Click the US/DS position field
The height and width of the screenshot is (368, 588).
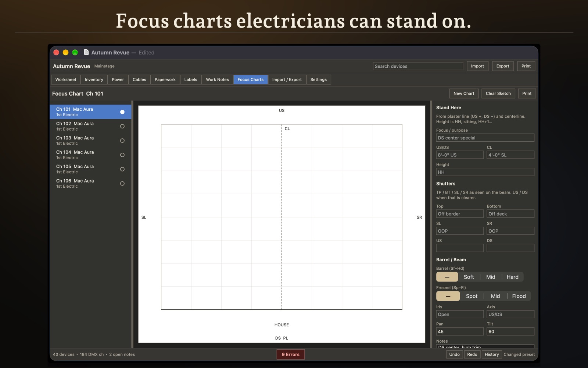(x=460, y=155)
